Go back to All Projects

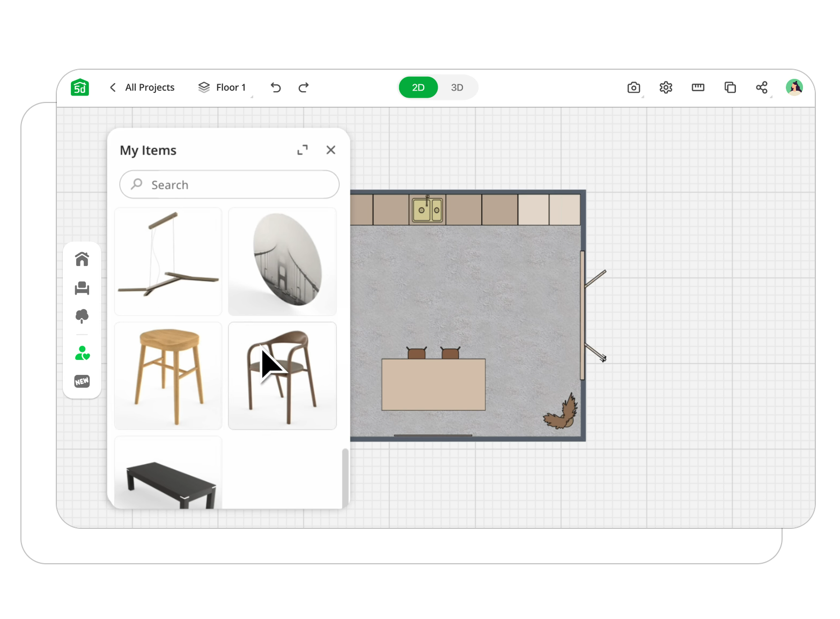tap(143, 87)
